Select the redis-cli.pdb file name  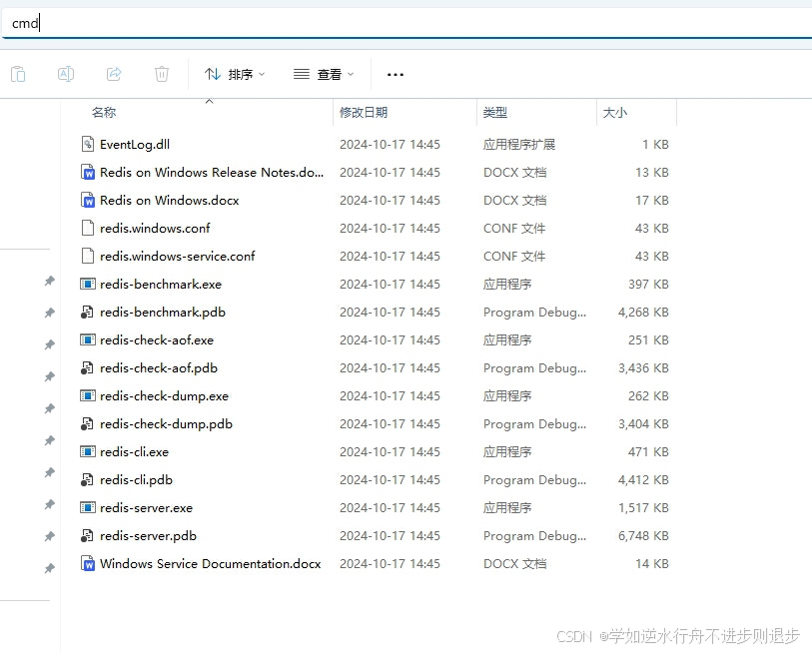tap(136, 480)
